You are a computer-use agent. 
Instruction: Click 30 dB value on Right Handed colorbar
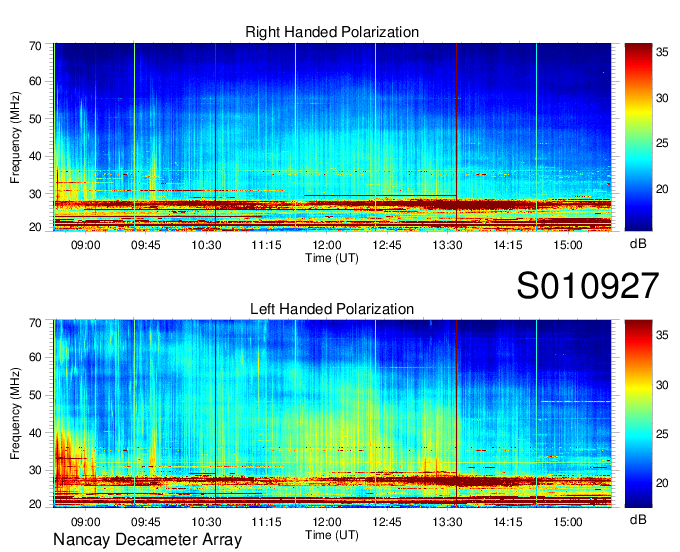(x=662, y=98)
